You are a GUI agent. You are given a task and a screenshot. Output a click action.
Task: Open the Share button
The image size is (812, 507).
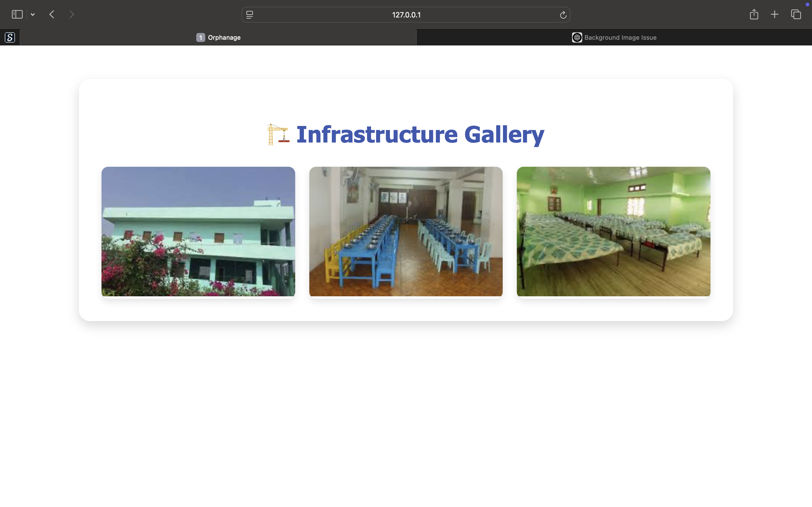click(754, 14)
